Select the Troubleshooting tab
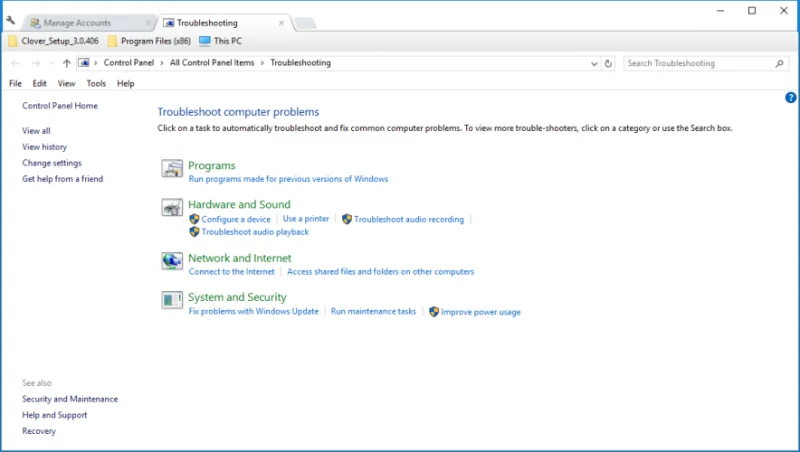This screenshot has width=800, height=452. 223,23
